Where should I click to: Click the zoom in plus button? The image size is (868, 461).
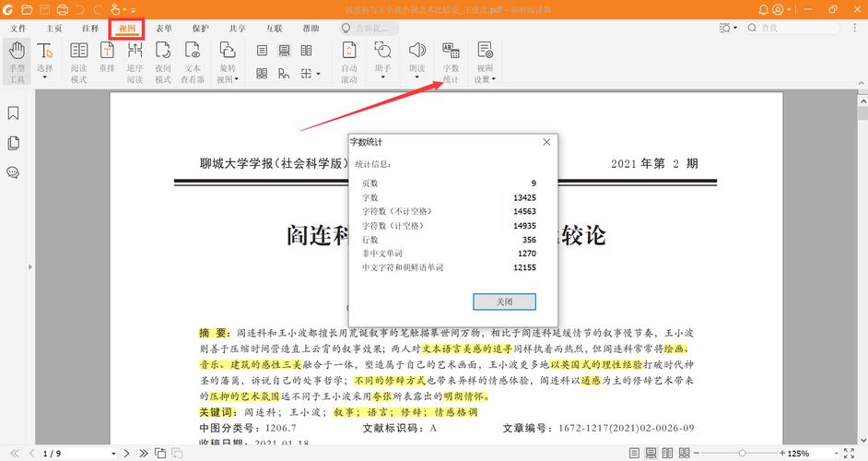[782, 454]
